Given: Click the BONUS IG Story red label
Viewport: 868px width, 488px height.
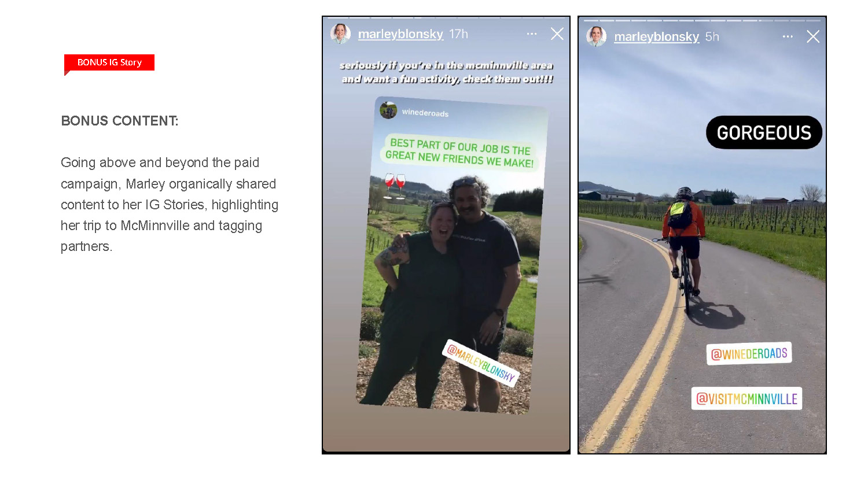Looking at the screenshot, I should (x=109, y=62).
